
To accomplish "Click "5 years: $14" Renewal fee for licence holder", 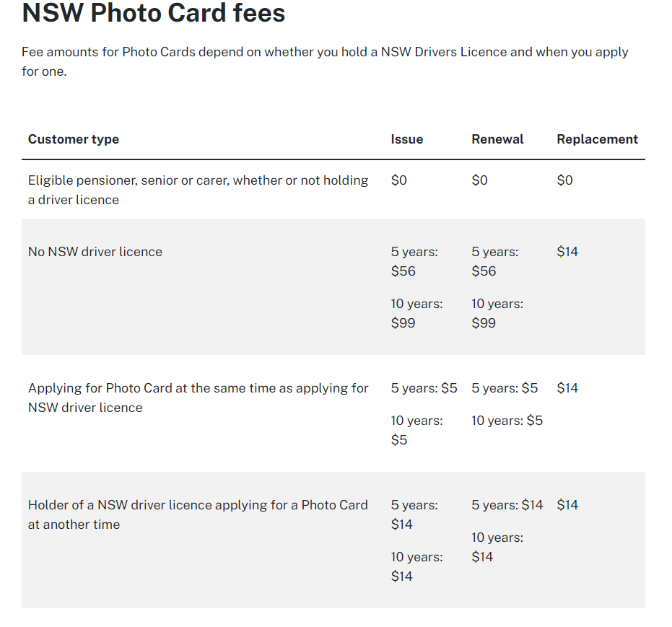I will [x=507, y=505].
